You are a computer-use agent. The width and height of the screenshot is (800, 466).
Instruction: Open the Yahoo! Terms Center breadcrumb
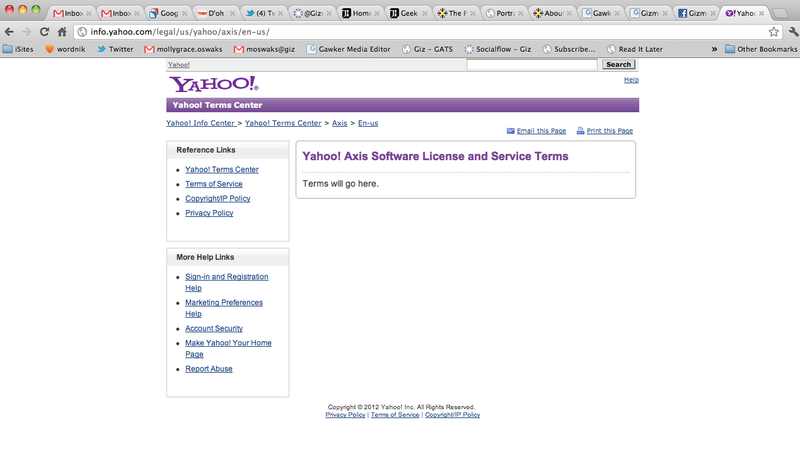283,123
